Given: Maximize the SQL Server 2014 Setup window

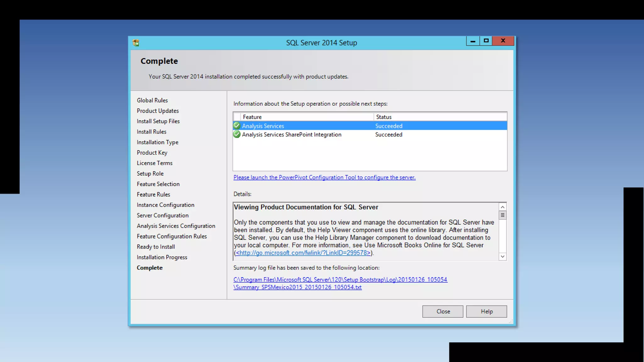Looking at the screenshot, I should pyautogui.click(x=486, y=41).
